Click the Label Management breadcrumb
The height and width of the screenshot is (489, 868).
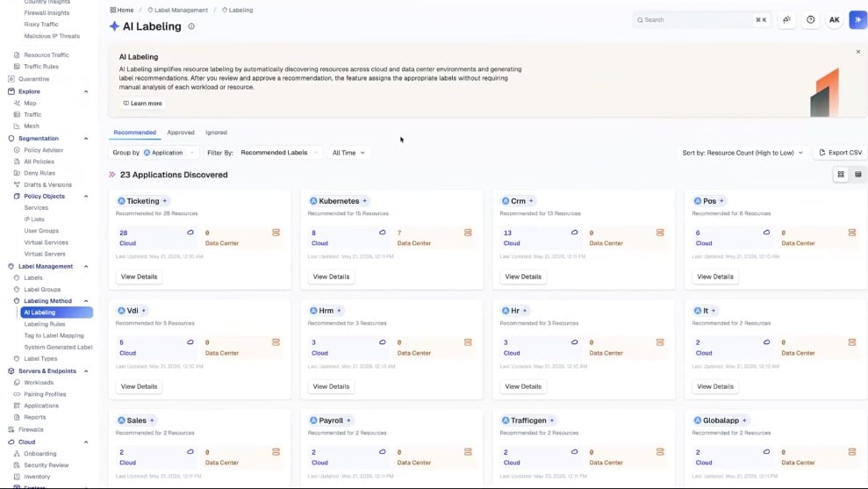click(x=177, y=10)
